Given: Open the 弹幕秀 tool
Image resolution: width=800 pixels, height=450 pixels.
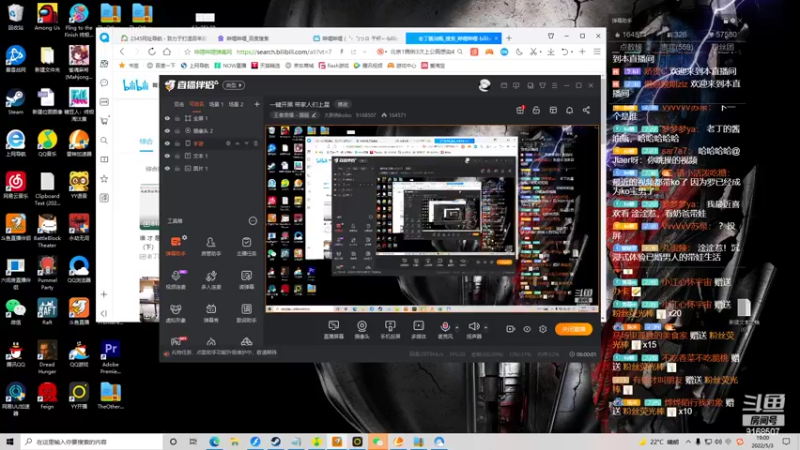Looking at the screenshot, I should pyautogui.click(x=211, y=313).
